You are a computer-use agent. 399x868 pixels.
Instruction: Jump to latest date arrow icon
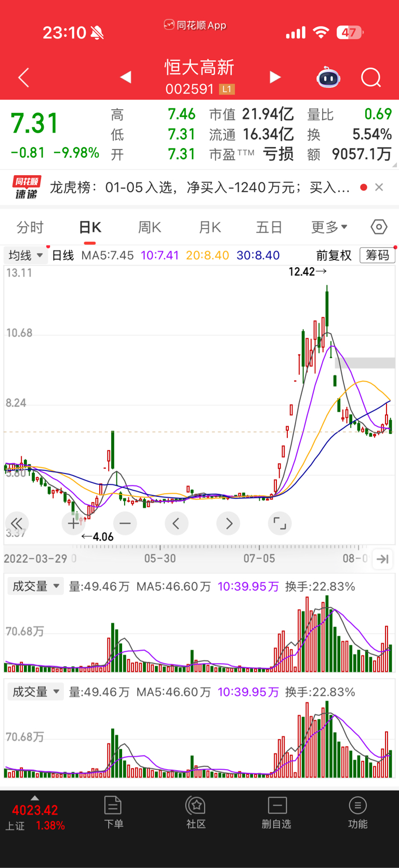[383, 559]
